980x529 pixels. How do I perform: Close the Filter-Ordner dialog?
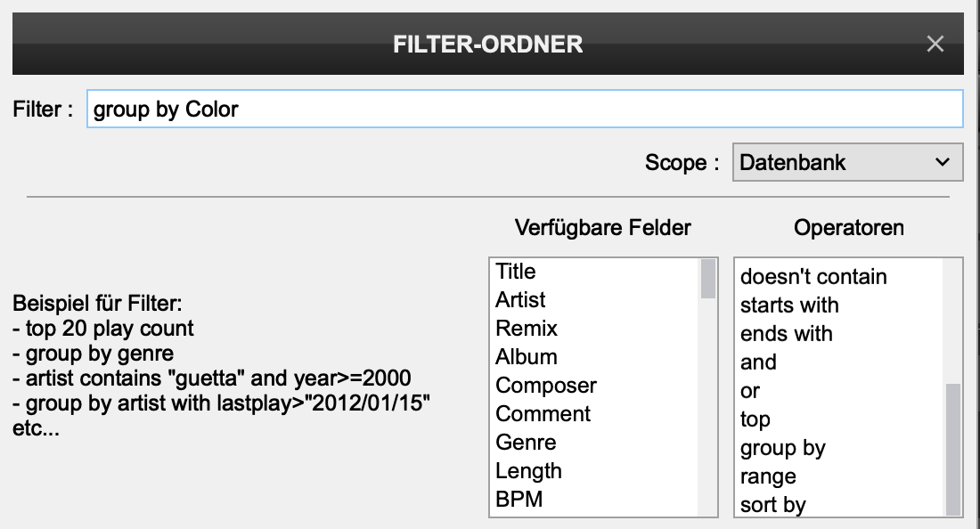935,44
